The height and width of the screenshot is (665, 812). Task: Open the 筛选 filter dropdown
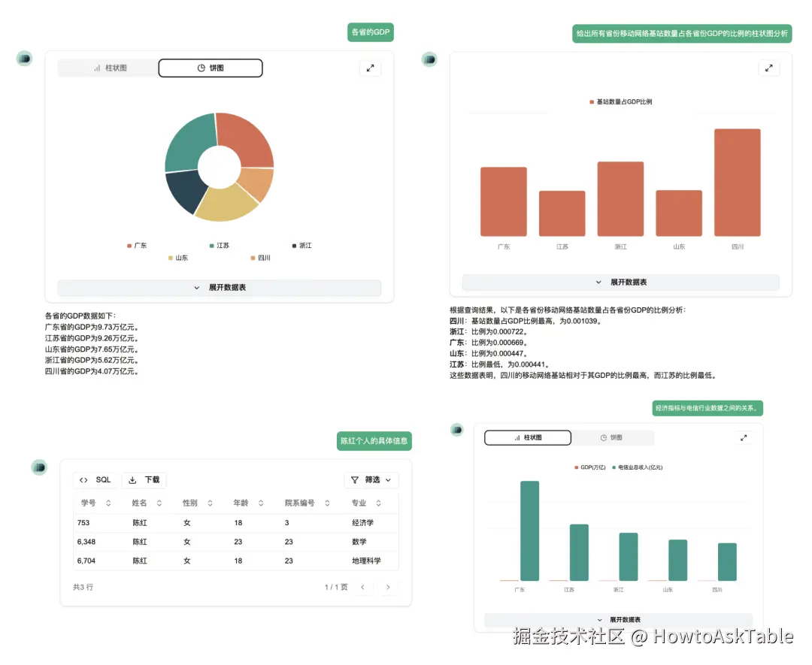(371, 479)
